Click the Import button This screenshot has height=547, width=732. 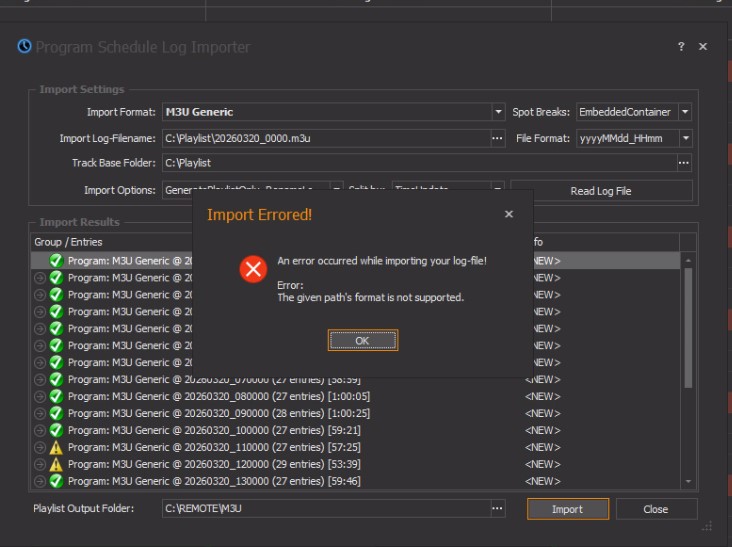[x=567, y=509]
